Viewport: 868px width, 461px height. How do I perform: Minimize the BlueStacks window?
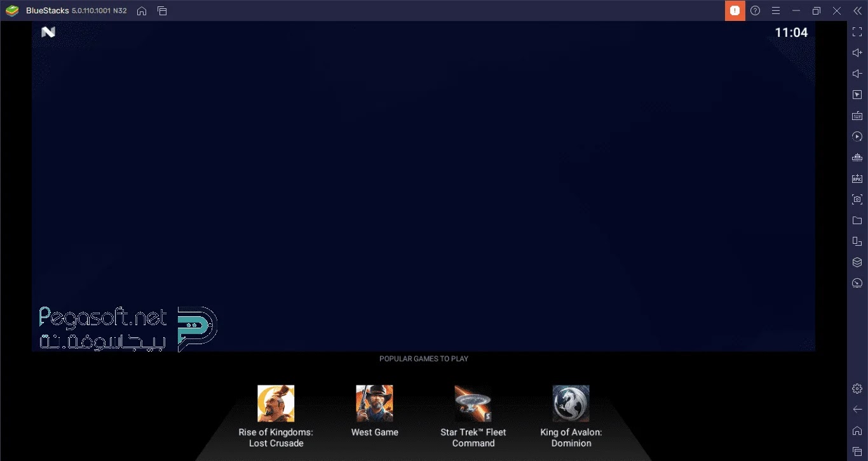coord(796,11)
